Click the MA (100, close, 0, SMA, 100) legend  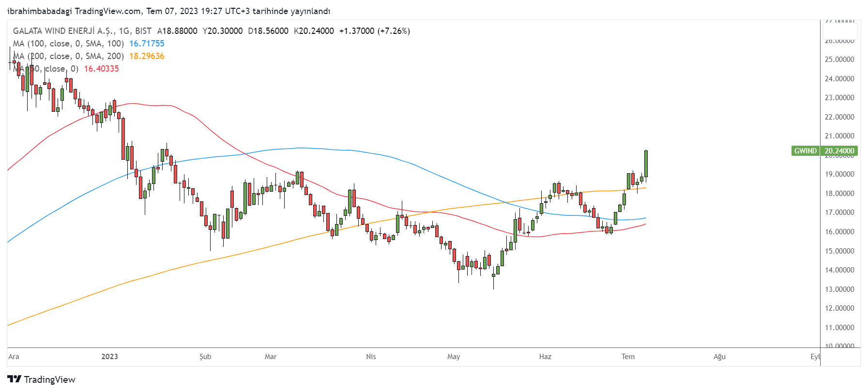point(68,44)
